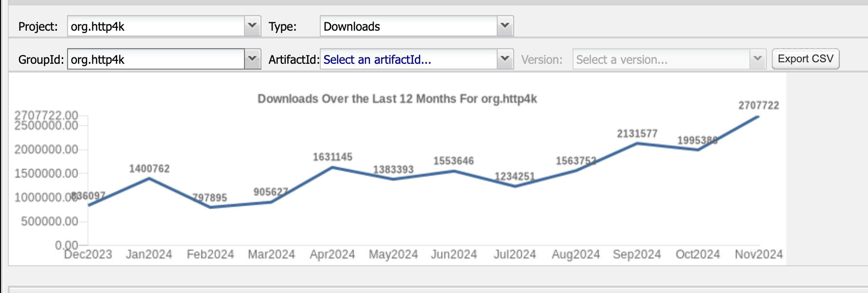The height and width of the screenshot is (293, 868).
Task: Select the Jan2024 data point labeled 1400762
Action: 149,179
